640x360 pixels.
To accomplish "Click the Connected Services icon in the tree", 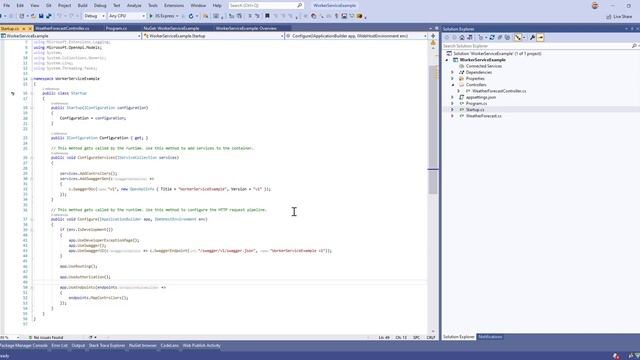I will click(x=462, y=66).
